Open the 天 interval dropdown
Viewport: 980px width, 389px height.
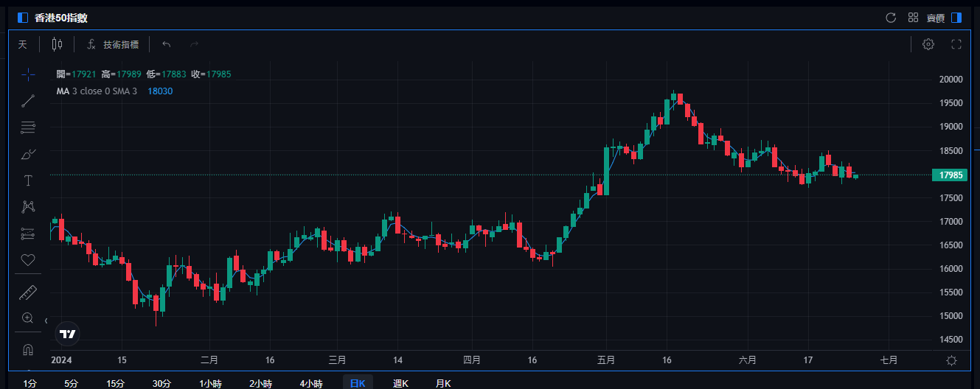click(x=22, y=44)
